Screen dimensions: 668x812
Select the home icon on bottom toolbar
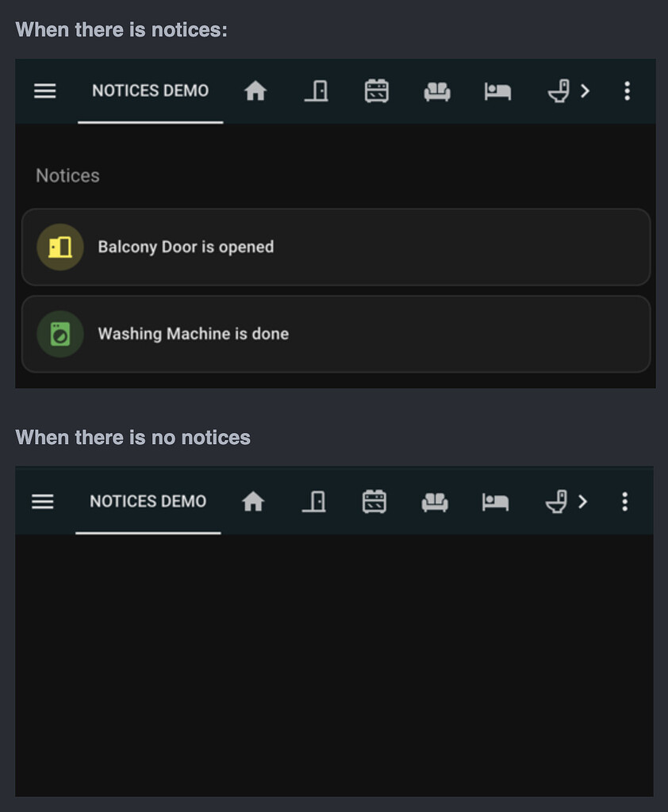click(x=252, y=501)
